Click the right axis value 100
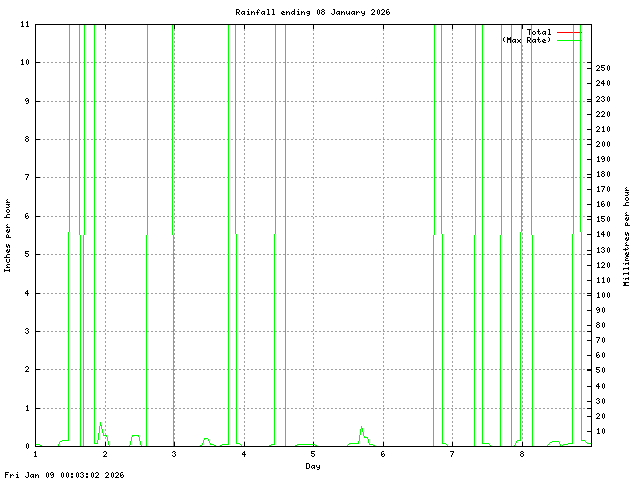This screenshot has width=640, height=480. click(x=603, y=295)
